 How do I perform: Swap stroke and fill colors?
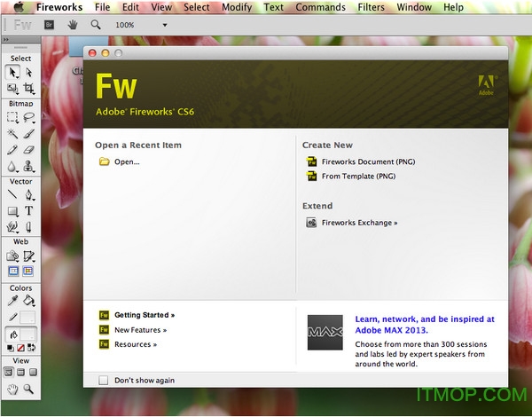click(31, 348)
